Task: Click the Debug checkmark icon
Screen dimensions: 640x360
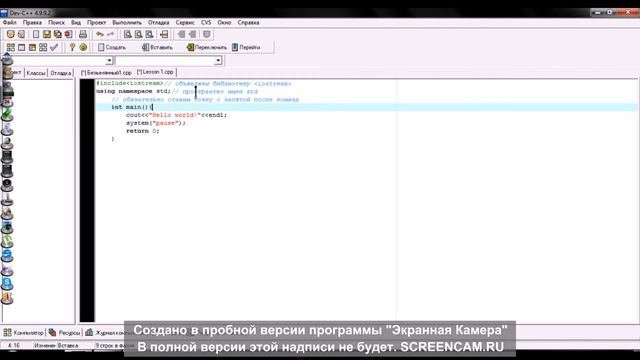Action: [x=54, y=47]
